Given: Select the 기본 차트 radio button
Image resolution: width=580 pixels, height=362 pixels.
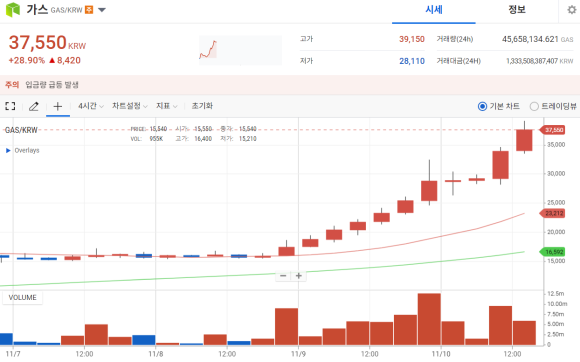Looking at the screenshot, I should (x=482, y=106).
